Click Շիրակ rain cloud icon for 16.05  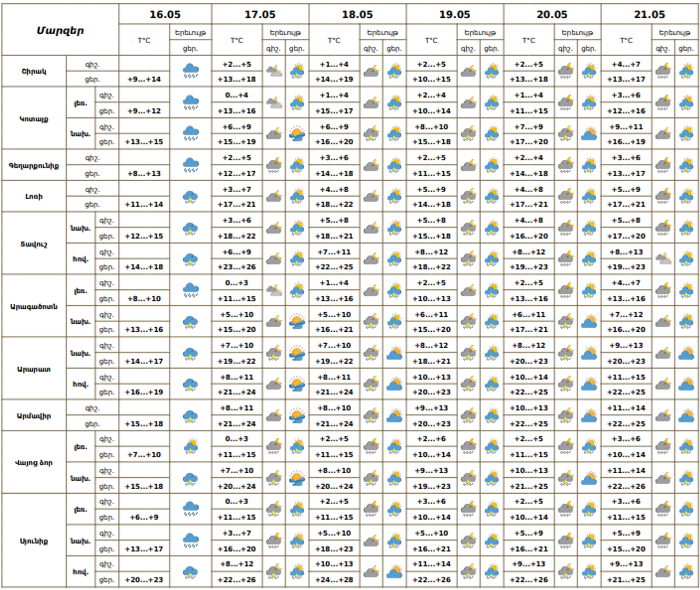191,71
